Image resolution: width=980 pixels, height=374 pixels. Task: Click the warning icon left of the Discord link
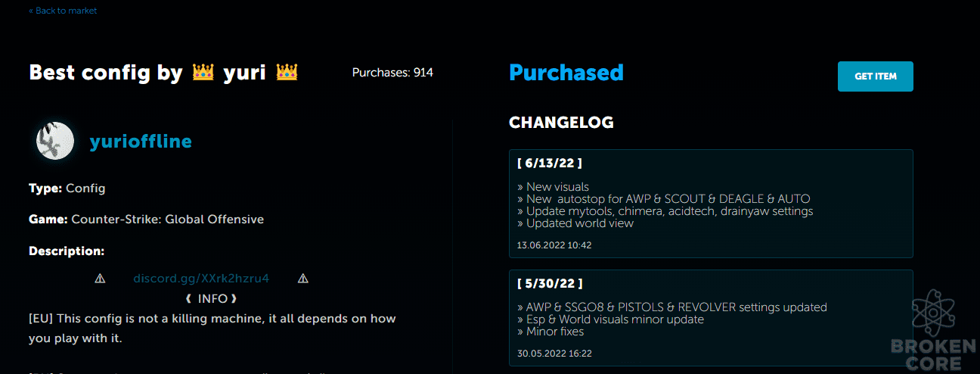tap(100, 279)
